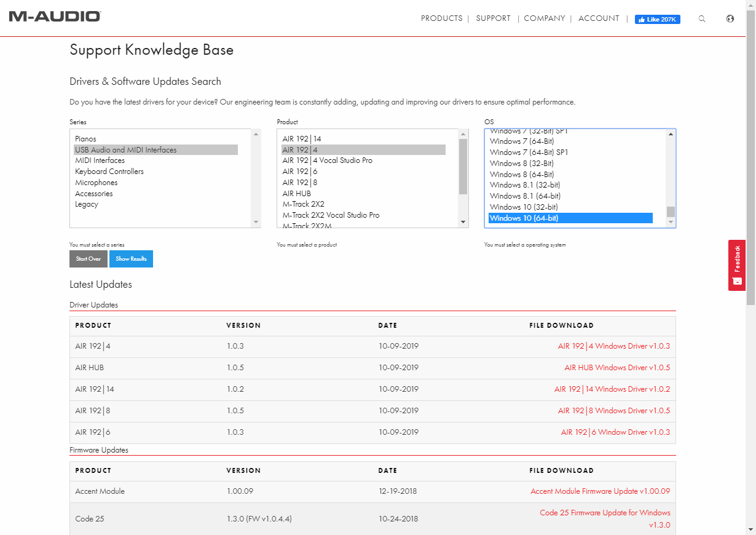
Task: Select Windows 7 (64-Bit) in OS list
Action: [570, 141]
